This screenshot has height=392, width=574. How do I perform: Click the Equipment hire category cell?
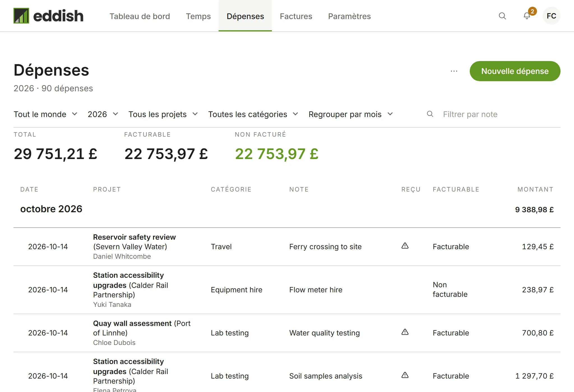click(x=237, y=290)
